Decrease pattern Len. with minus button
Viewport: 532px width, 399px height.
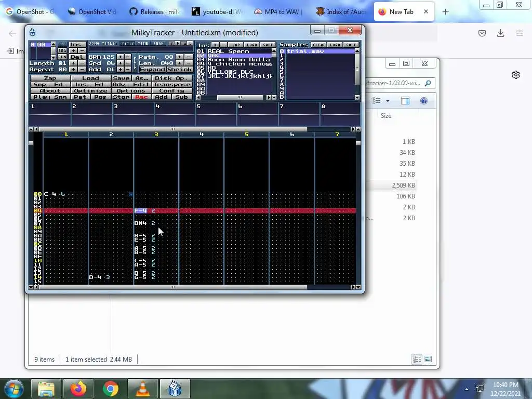coord(189,63)
